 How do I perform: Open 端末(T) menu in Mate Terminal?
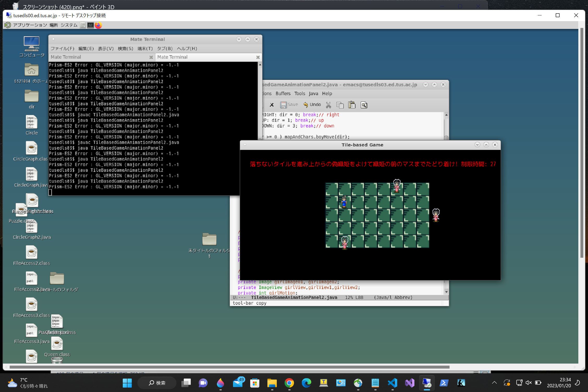[x=145, y=48]
